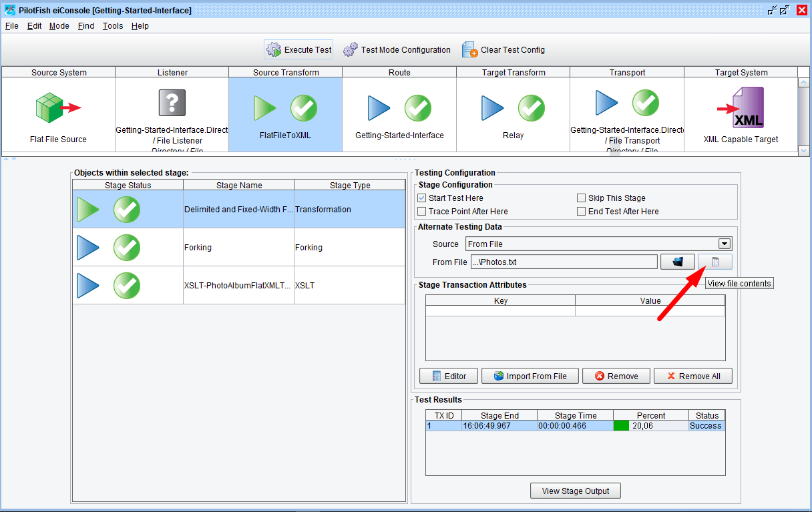The image size is (812, 512).
Task: Click the green play arrow in Source Transform
Action: coord(265,108)
